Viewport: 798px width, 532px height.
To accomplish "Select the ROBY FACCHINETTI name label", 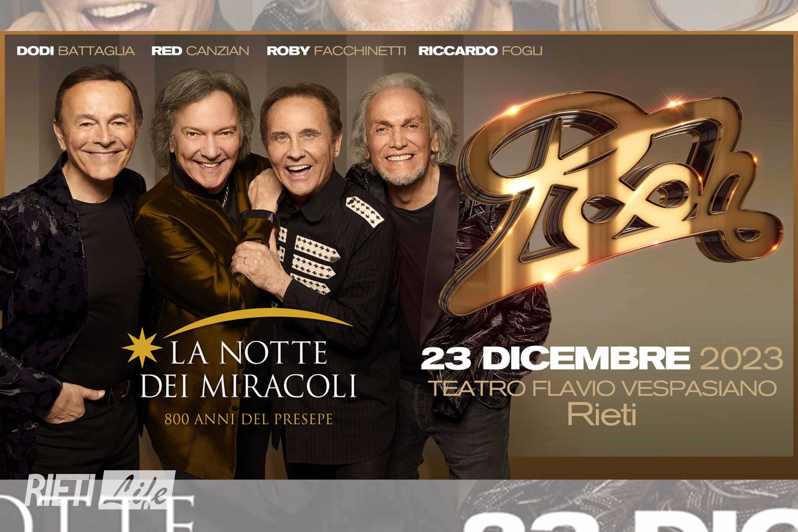I will coord(336,51).
